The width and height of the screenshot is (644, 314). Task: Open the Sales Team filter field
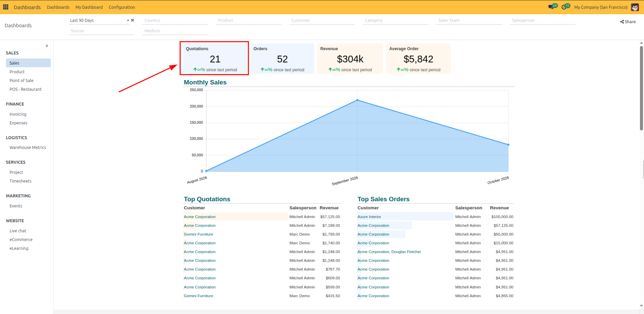pyautogui.click(x=469, y=21)
